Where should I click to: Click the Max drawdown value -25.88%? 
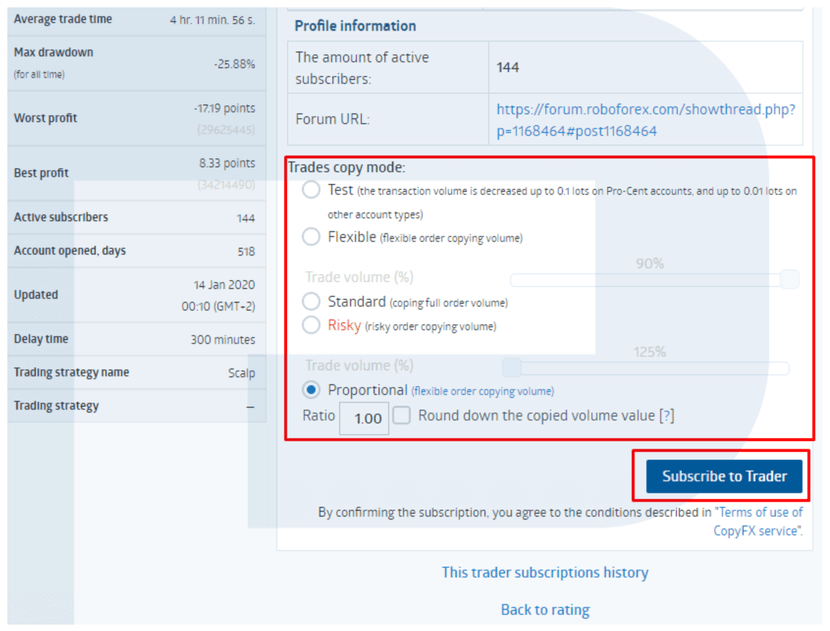tap(234, 64)
